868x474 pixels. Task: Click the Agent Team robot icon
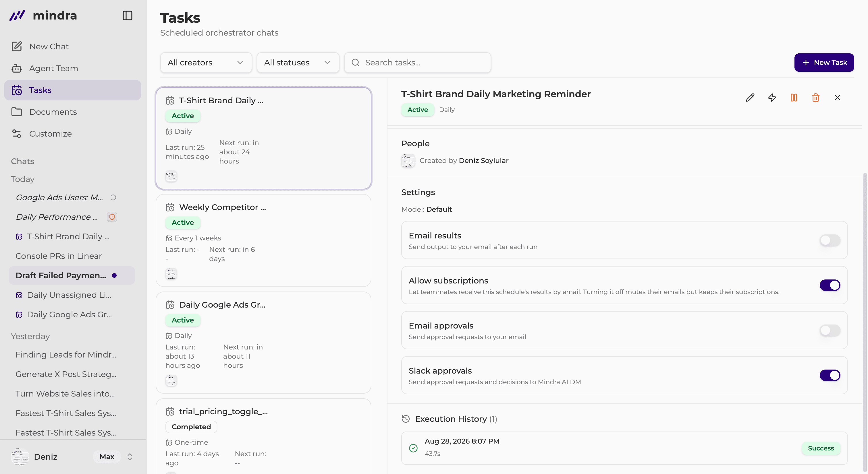[16, 68]
